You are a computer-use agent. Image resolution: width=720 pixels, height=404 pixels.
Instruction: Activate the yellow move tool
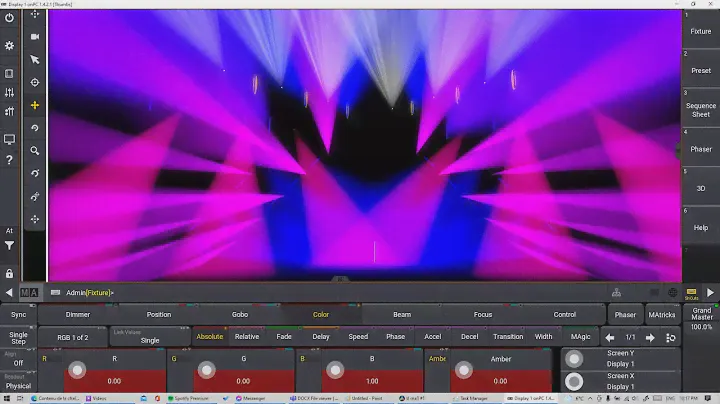35,105
